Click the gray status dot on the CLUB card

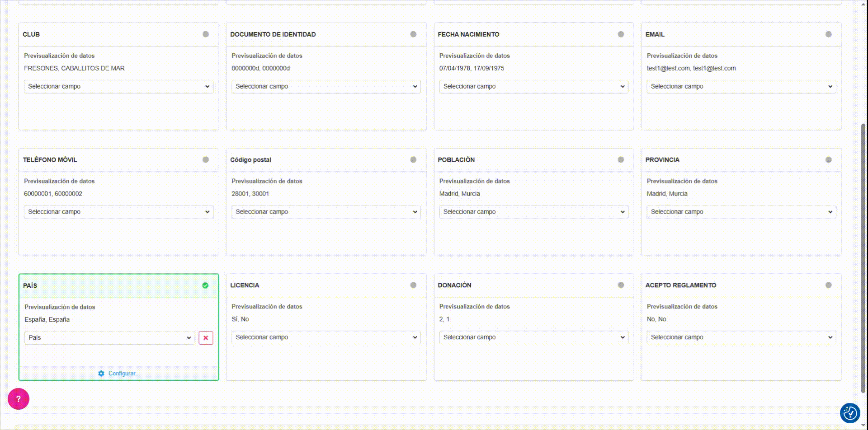206,34
